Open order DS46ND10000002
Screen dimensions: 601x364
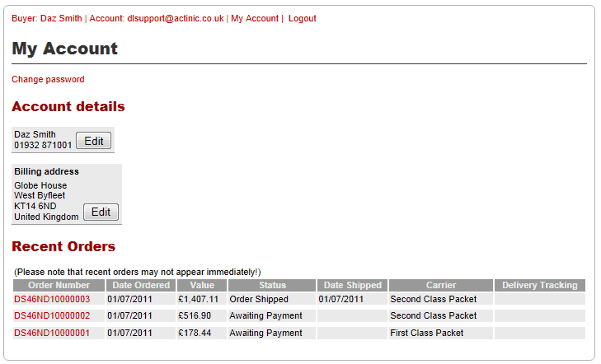(x=52, y=315)
